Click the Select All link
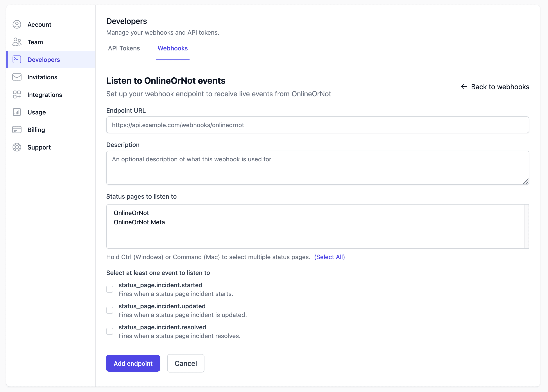 (330, 257)
